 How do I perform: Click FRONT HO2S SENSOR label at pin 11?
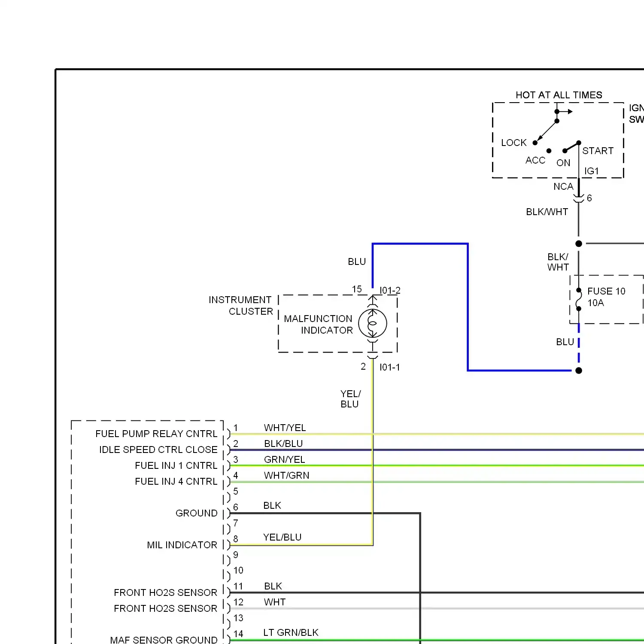(x=165, y=592)
